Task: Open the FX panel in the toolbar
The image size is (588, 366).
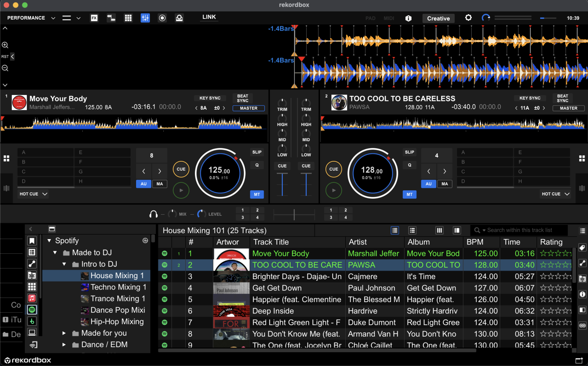Action: click(94, 18)
